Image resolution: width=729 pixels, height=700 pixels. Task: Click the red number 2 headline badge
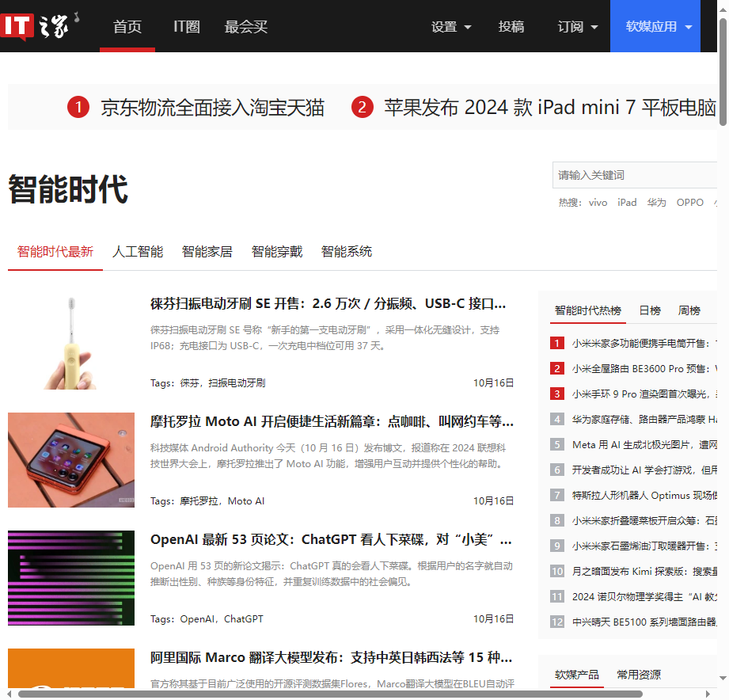pos(363,108)
